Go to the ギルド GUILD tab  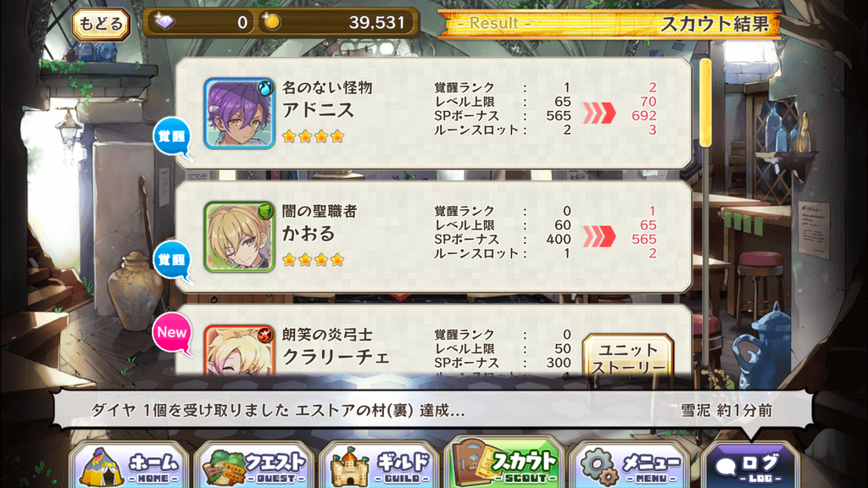point(380,465)
